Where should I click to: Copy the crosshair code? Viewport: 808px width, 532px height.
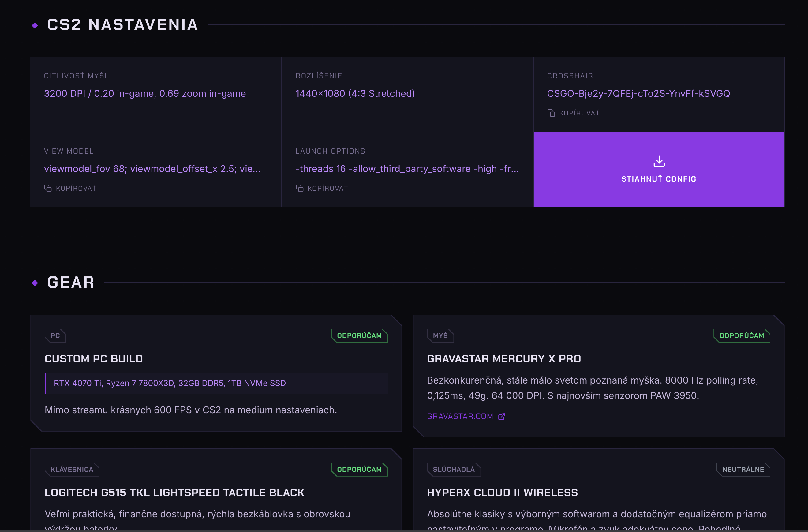click(x=574, y=113)
